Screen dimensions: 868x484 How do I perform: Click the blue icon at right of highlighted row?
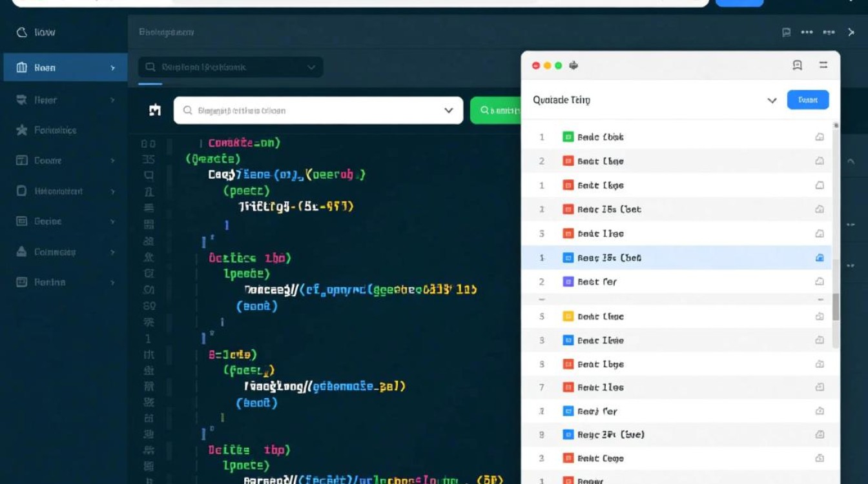coord(820,258)
